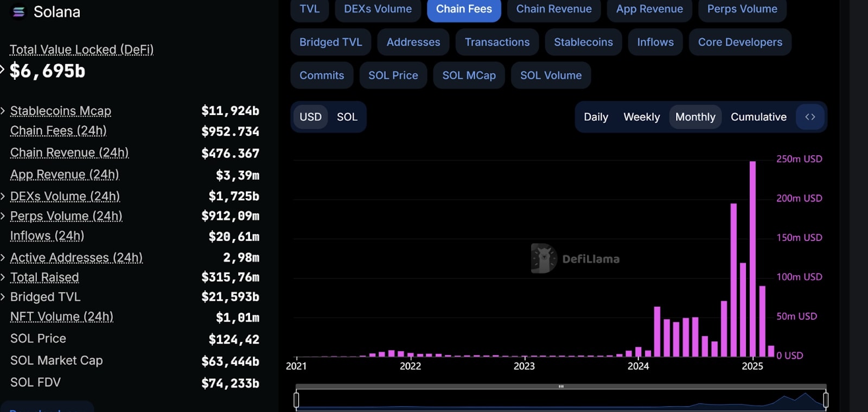Click the Chain Fees (24h) label
This screenshot has width=868, height=412.
[58, 130]
